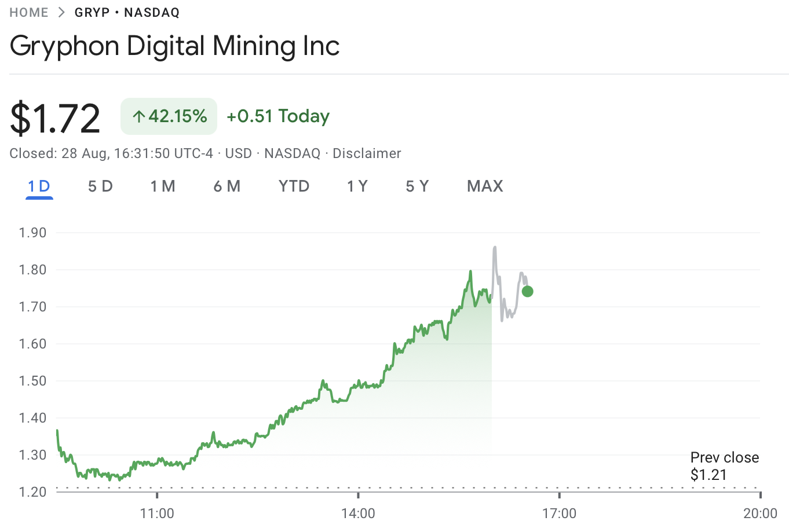Click the 14:00 time axis label
The height and width of the screenshot is (532, 789).
tap(358, 513)
